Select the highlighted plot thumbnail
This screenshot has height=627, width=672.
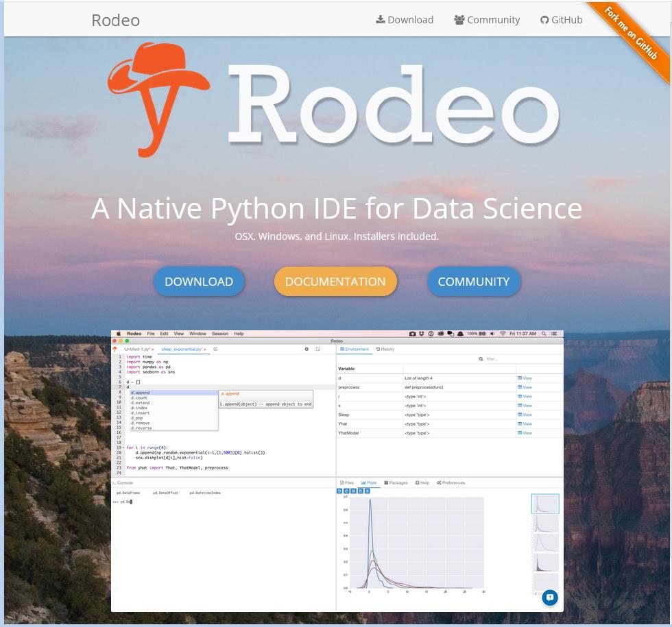[545, 504]
